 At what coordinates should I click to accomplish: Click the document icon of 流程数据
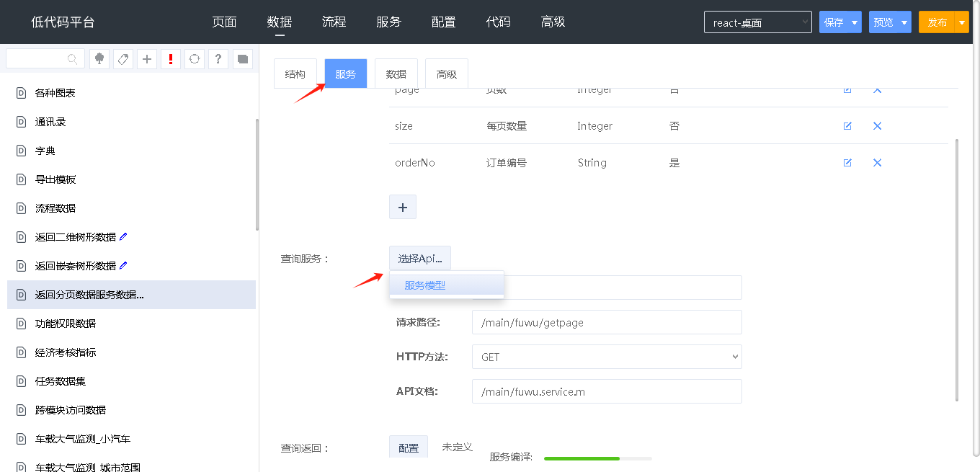(21, 208)
